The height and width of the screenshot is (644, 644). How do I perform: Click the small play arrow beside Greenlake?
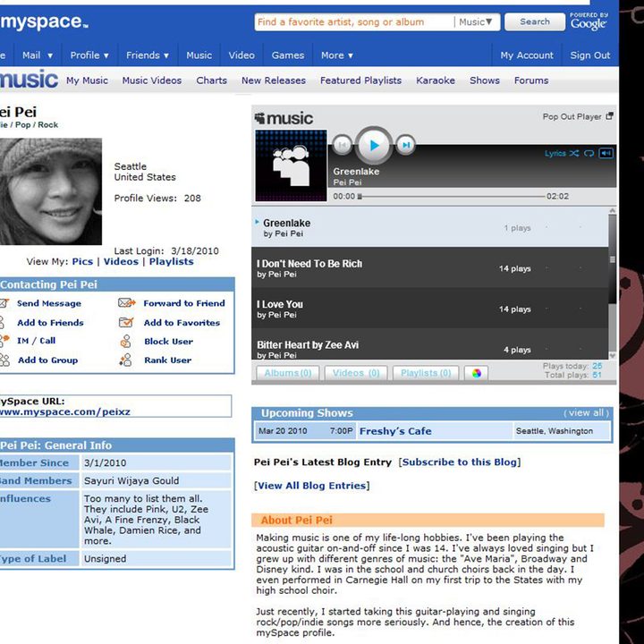click(257, 222)
